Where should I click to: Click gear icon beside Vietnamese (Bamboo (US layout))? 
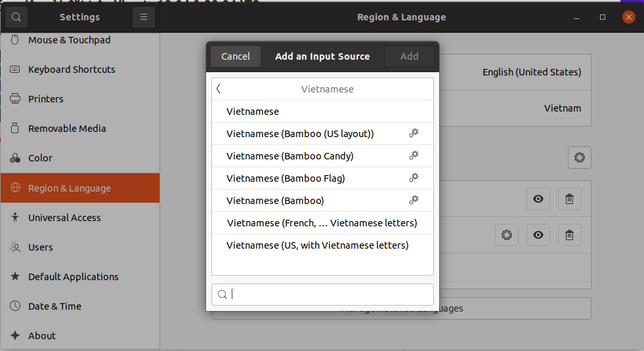pyautogui.click(x=414, y=133)
